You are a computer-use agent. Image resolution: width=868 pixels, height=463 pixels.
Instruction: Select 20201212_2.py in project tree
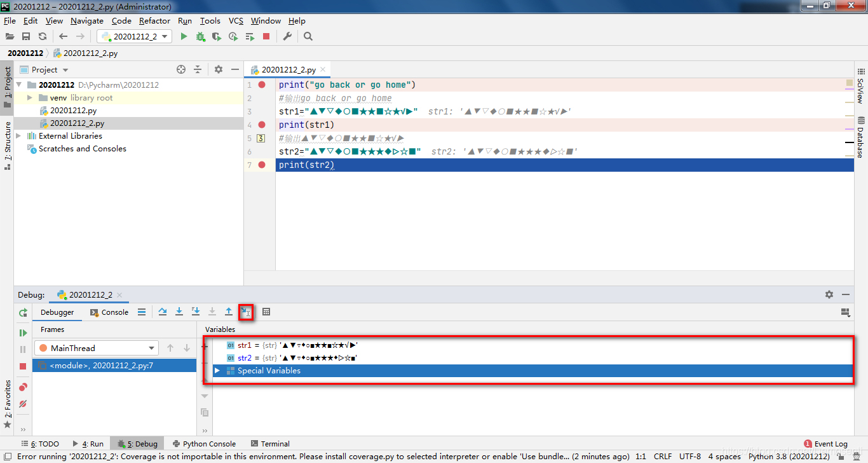click(77, 123)
